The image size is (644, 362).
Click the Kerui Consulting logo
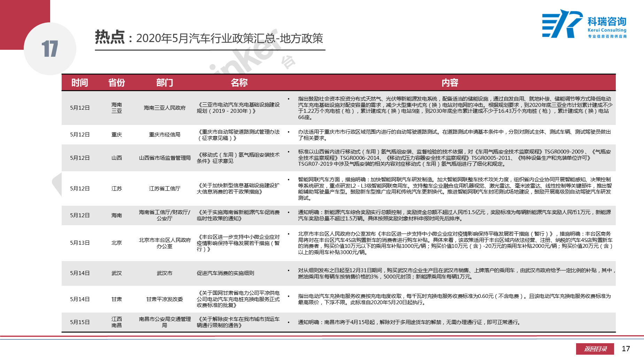tap(584, 24)
